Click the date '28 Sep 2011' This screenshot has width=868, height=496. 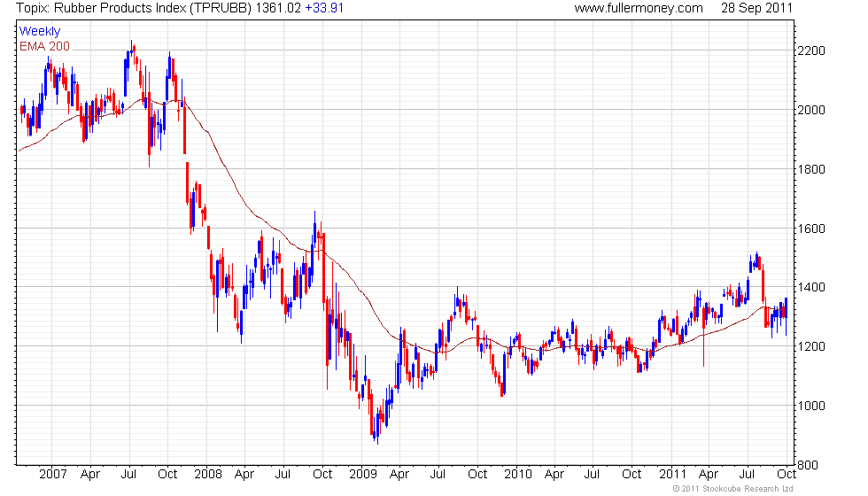pyautogui.click(x=756, y=8)
